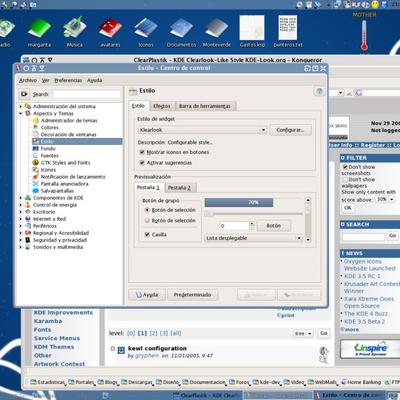Open the tree view mode dropdown in Konqueror
The height and width of the screenshot is (400, 400).
pos(303,333)
